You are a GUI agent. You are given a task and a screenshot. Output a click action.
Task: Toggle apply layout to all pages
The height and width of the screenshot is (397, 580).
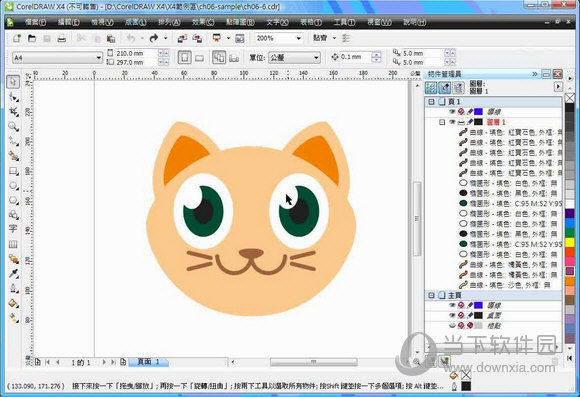[x=219, y=57]
